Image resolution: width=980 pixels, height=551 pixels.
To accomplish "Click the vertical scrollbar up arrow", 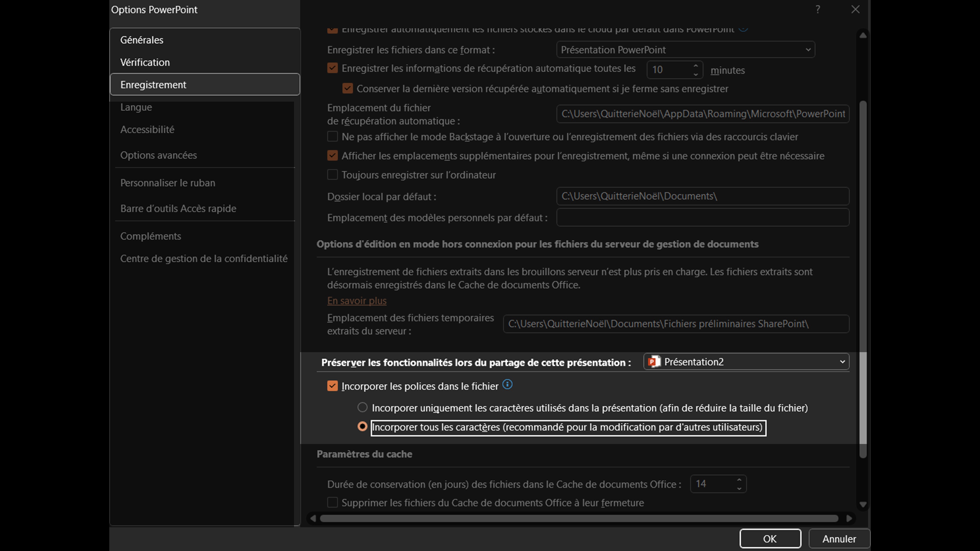I will (x=863, y=35).
